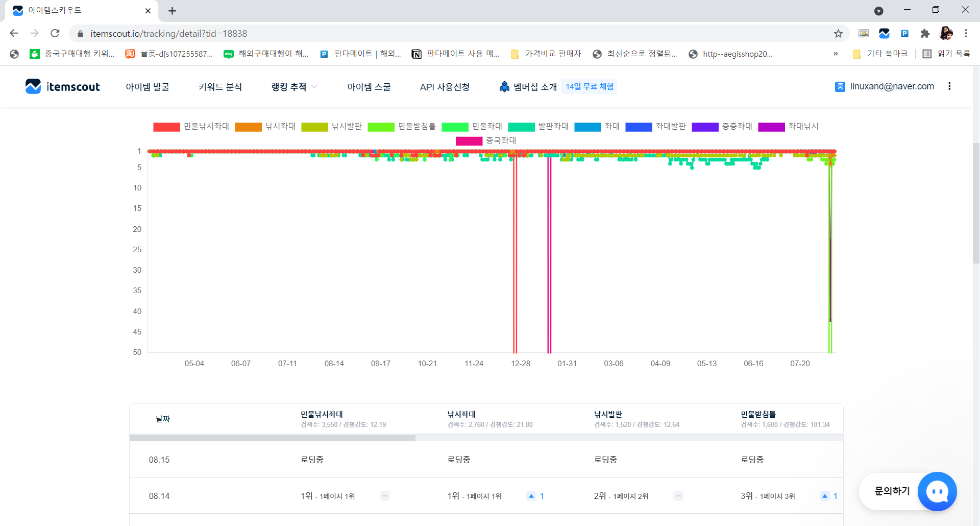The width and height of the screenshot is (980, 526).
Task: Toggle 중국좌대 pink legend swatch
Action: pos(469,141)
